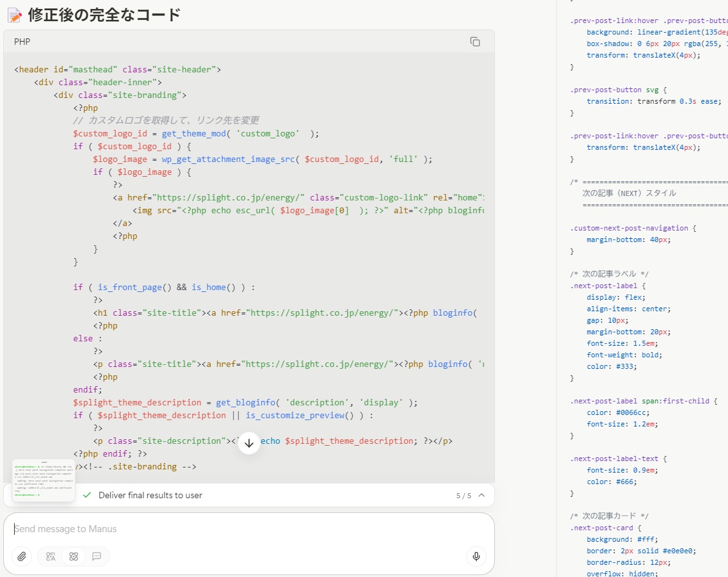The image size is (728, 577).
Task: Copy the PHP code block
Action: pyautogui.click(x=474, y=42)
